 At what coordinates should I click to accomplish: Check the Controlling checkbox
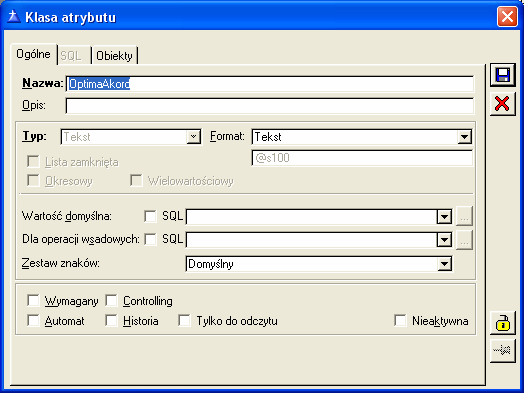(x=111, y=300)
